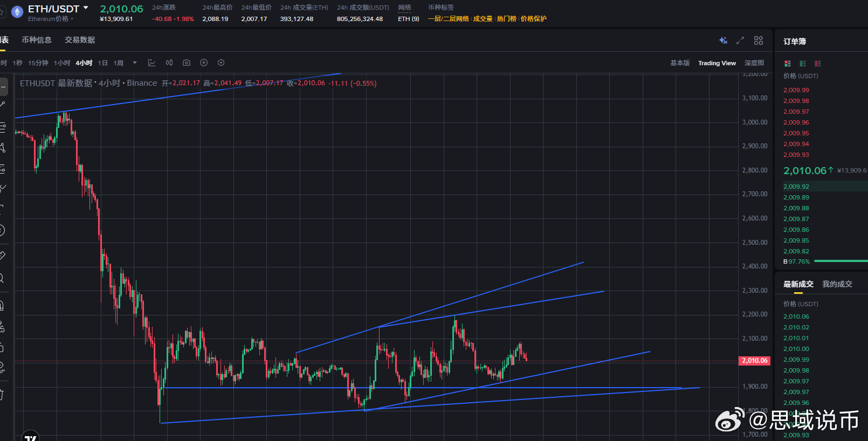868x441 pixels.
Task: Click the buy ratio bar B 97.76%
Action: point(825,261)
